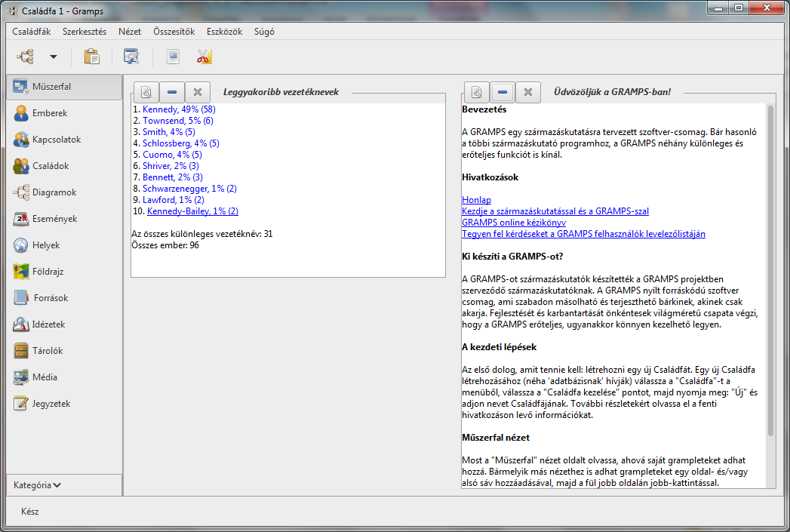Click the Lawford, 1% (2) surname link
Viewport: 790px width, 532px height.
(x=174, y=200)
